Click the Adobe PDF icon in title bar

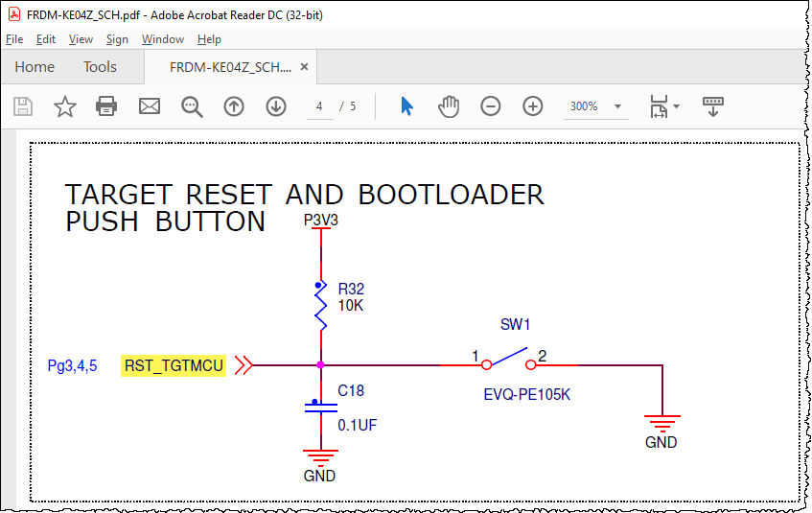pos(14,14)
